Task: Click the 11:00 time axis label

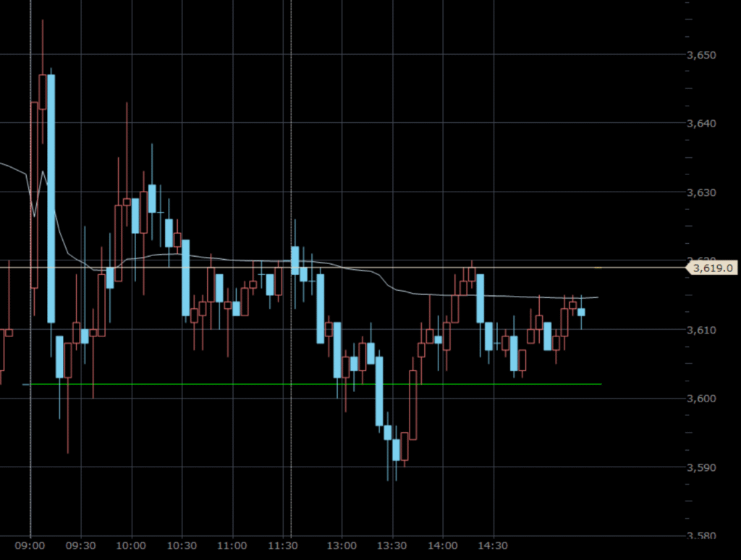Action: click(232, 546)
